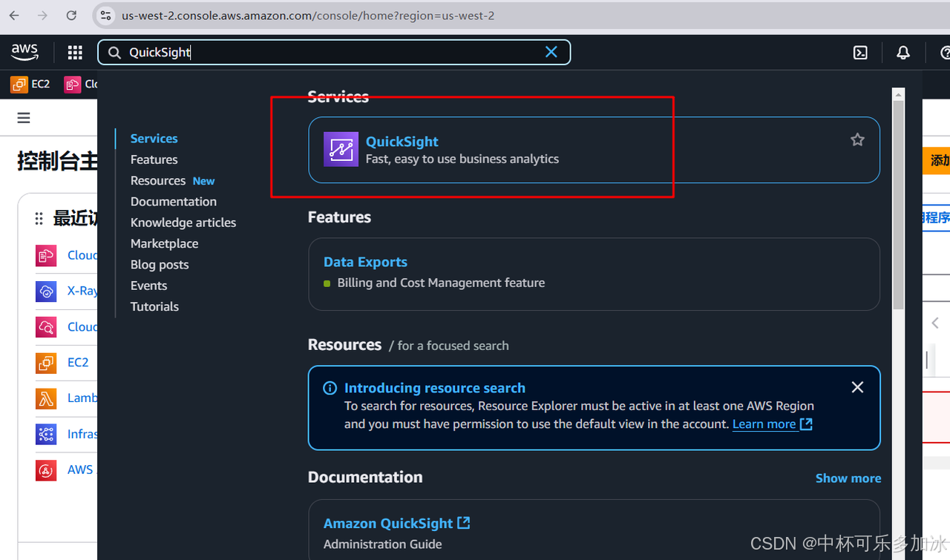Click 'Billing and Cost Management feature' text
Image resolution: width=950 pixels, height=560 pixels.
(x=441, y=283)
